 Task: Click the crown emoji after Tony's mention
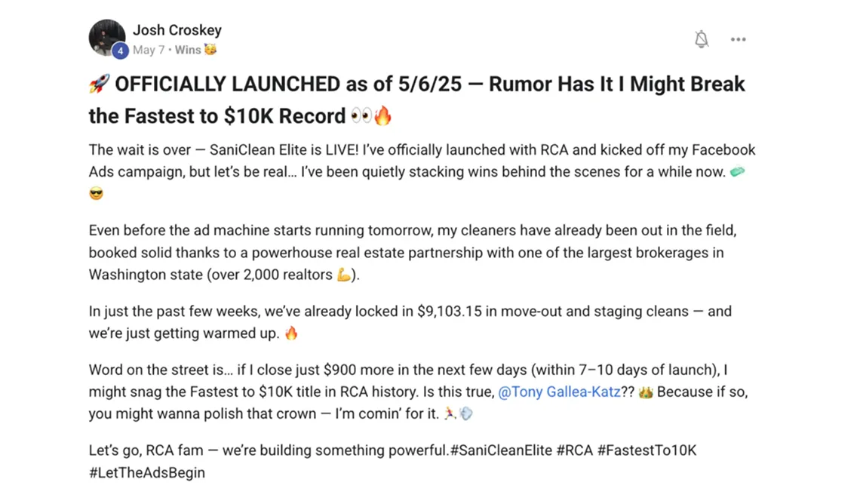pos(645,392)
